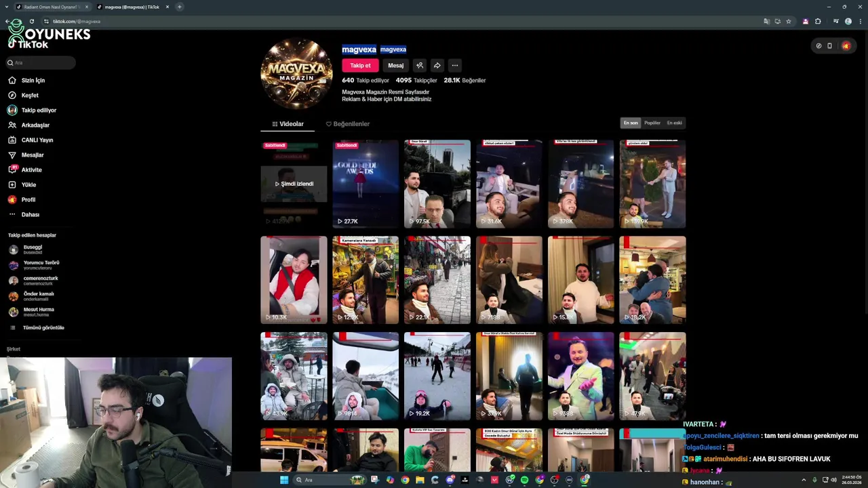Open the video with 19.2K views

[437, 376]
